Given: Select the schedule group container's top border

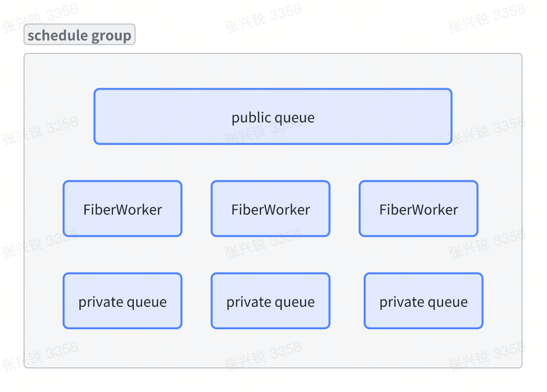Looking at the screenshot, I should 273,54.
